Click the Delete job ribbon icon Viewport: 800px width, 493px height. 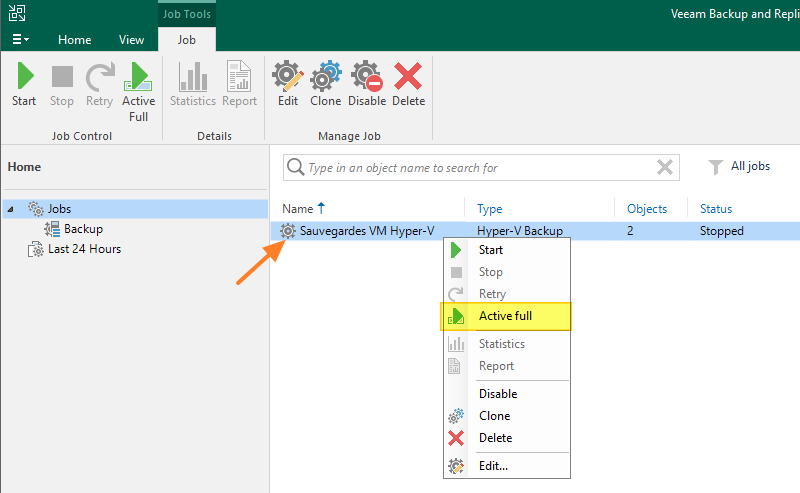coord(408,84)
